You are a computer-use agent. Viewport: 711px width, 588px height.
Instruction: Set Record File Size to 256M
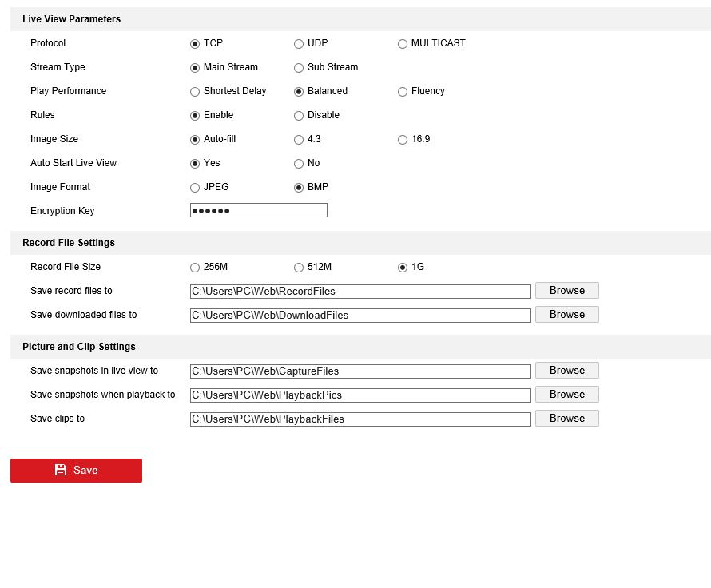(x=195, y=268)
